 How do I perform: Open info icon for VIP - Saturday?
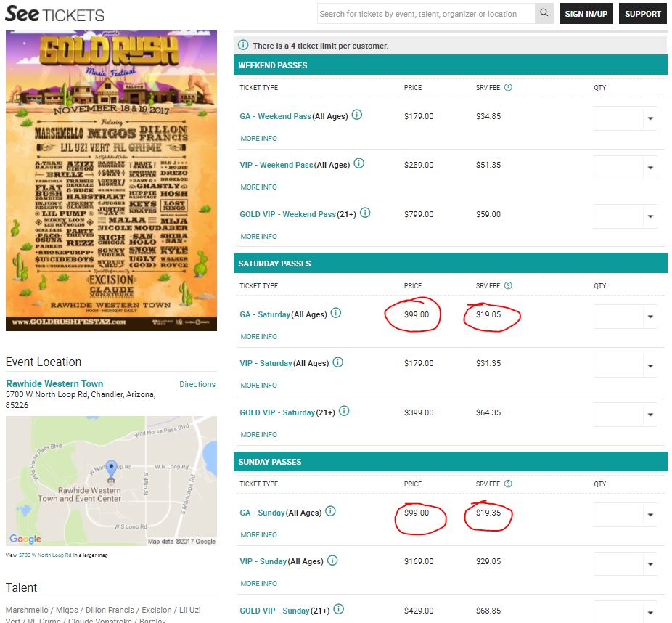337,362
